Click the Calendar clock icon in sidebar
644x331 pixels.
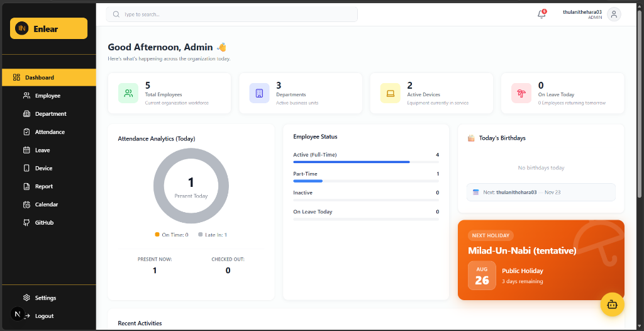[26, 205]
